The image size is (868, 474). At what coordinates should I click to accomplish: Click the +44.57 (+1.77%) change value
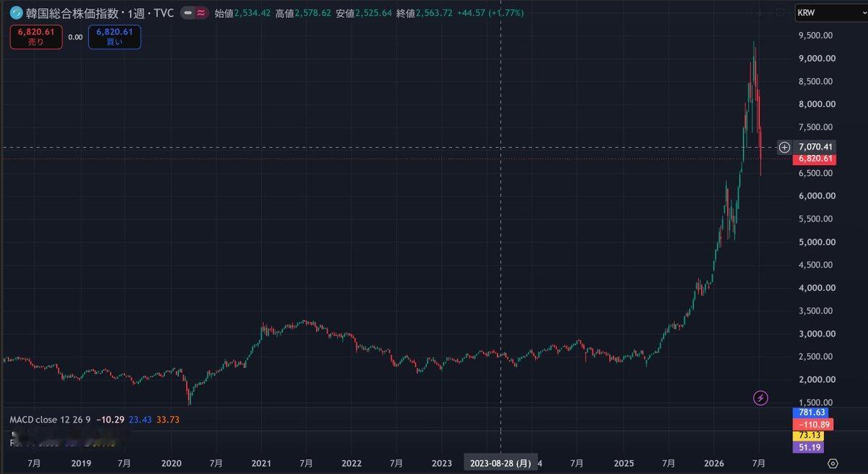pyautogui.click(x=490, y=13)
